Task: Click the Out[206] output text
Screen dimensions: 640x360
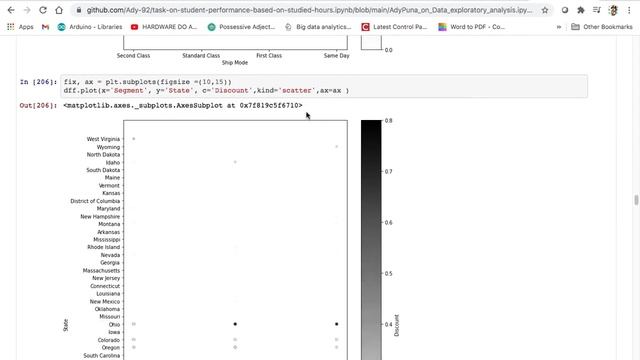Action: coord(183,105)
